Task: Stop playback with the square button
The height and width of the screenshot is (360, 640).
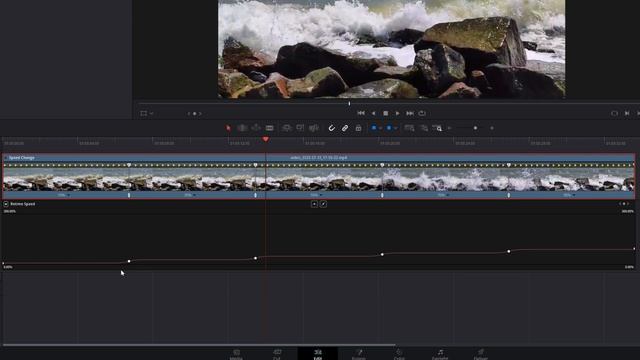Action: click(x=386, y=113)
